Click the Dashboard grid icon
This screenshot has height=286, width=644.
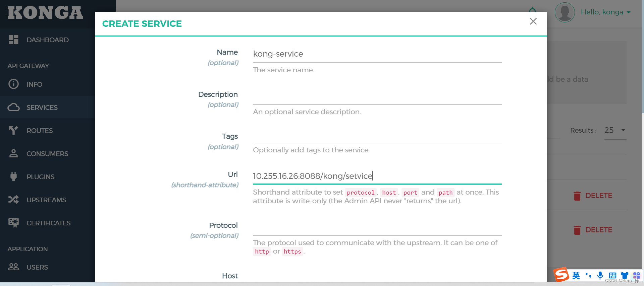tap(13, 40)
